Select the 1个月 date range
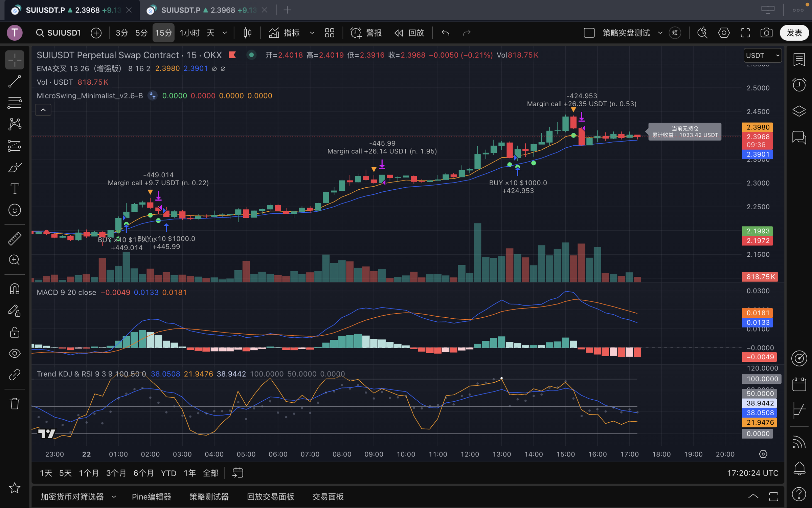The height and width of the screenshot is (508, 812). click(x=89, y=473)
